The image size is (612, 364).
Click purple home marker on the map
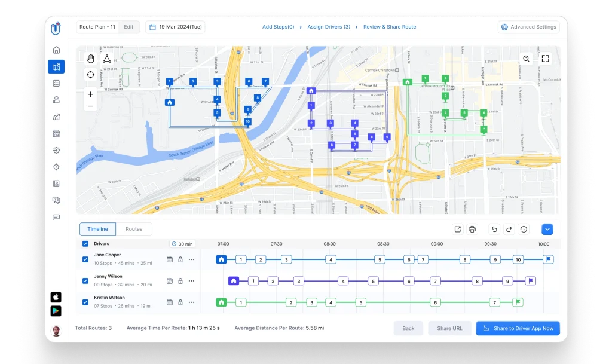pos(311,91)
